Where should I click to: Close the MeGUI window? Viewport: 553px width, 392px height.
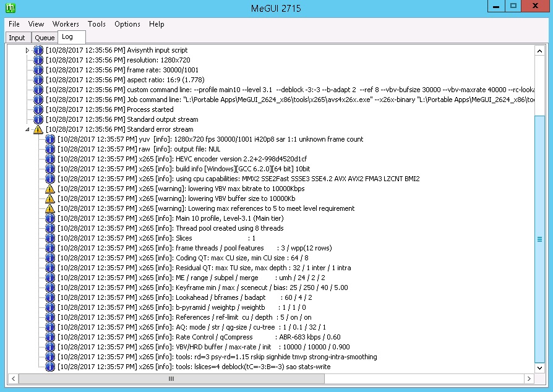pyautogui.click(x=535, y=6)
